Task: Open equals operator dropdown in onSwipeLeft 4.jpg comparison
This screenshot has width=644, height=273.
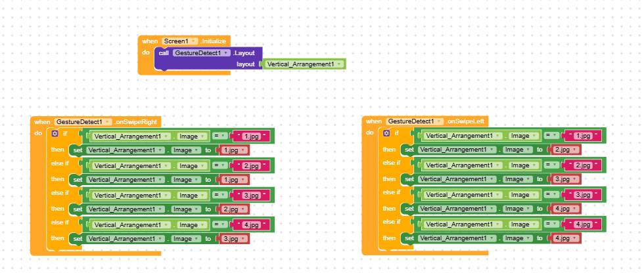Action: coord(551,224)
